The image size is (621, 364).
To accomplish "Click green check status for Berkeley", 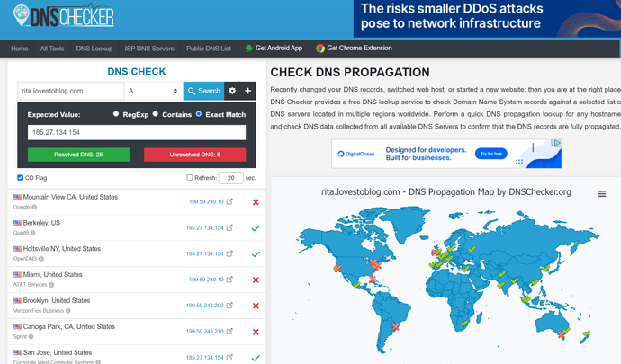I will click(x=256, y=228).
